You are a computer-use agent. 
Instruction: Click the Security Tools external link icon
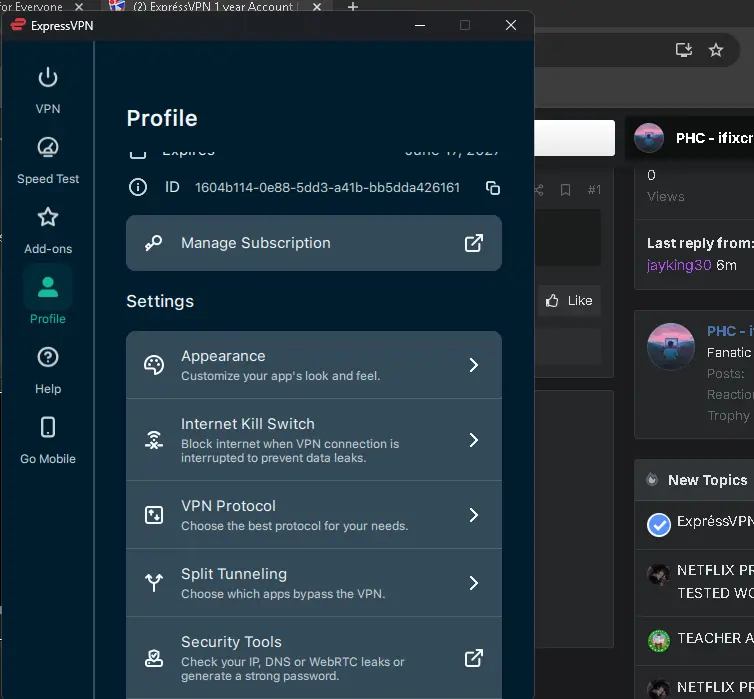pyautogui.click(x=474, y=658)
